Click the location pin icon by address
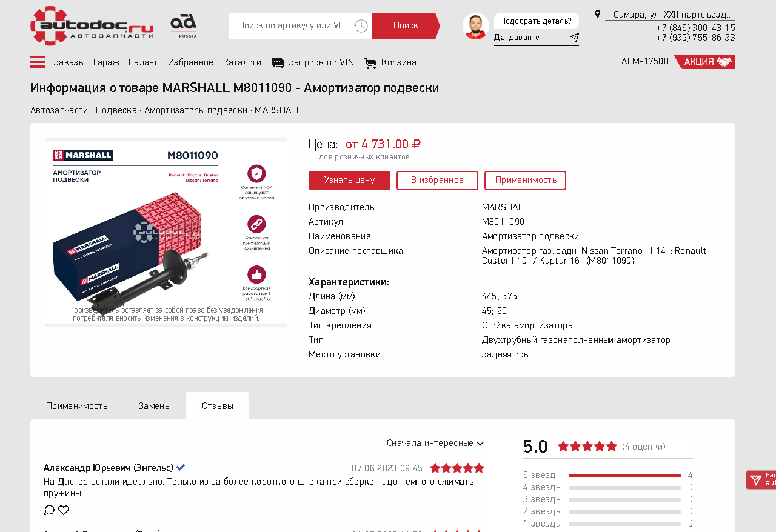776x532 pixels. point(597,15)
